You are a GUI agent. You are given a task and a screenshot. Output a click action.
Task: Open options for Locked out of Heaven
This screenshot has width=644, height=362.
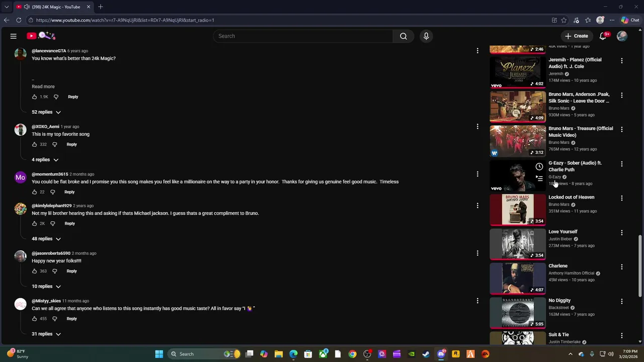[x=622, y=198]
